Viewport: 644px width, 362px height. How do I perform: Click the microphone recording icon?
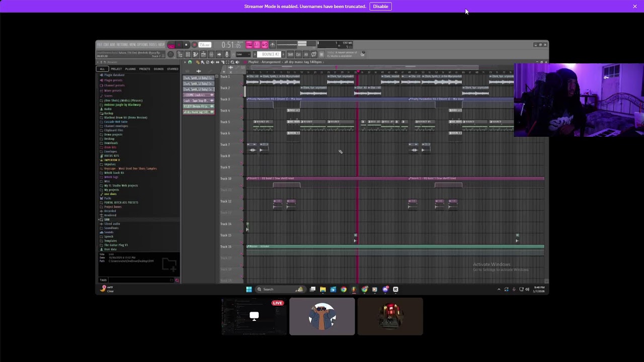point(226,54)
